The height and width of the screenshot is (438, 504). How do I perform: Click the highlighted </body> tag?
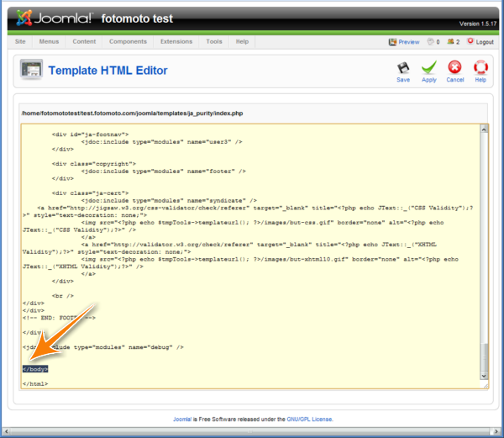35,369
